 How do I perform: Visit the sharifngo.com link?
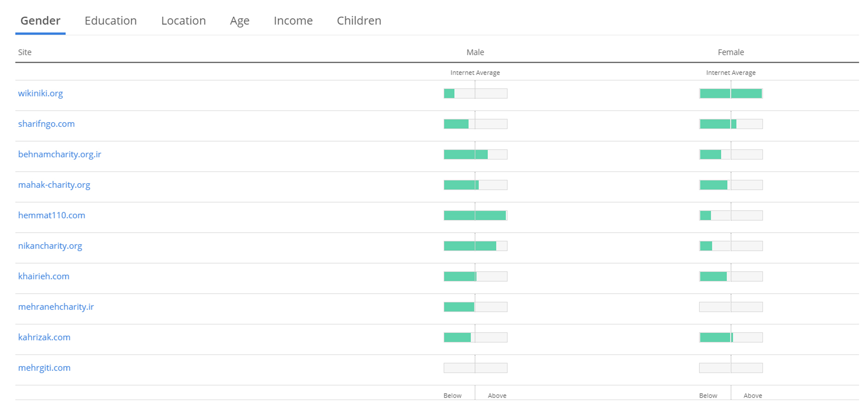coord(46,124)
